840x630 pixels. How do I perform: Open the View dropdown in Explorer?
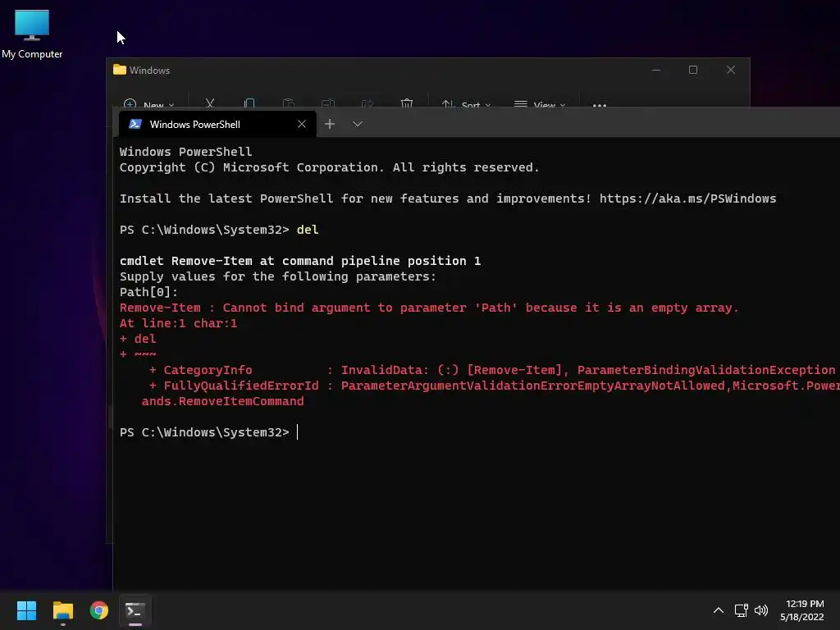coord(540,103)
